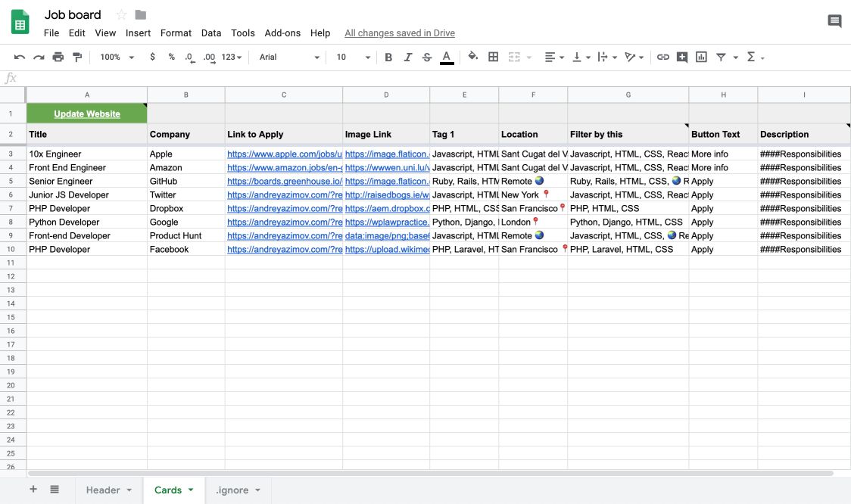
Task: Open the font size dropdown
Action: (354, 58)
